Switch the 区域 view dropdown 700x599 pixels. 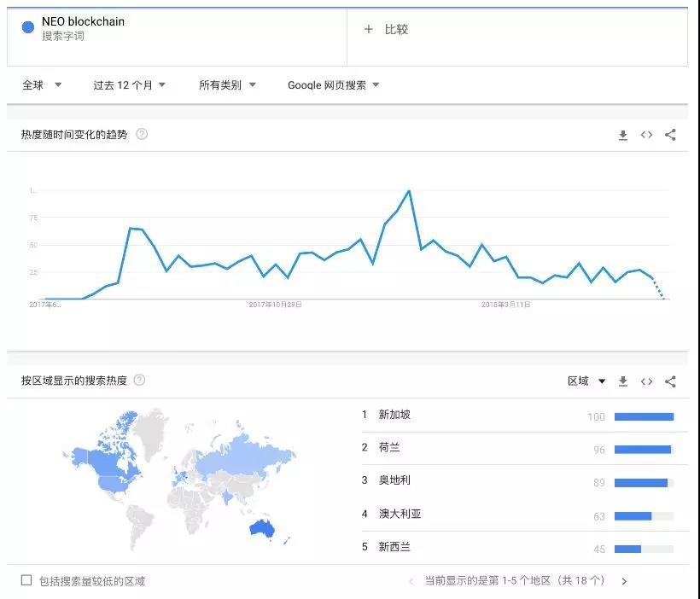586,381
